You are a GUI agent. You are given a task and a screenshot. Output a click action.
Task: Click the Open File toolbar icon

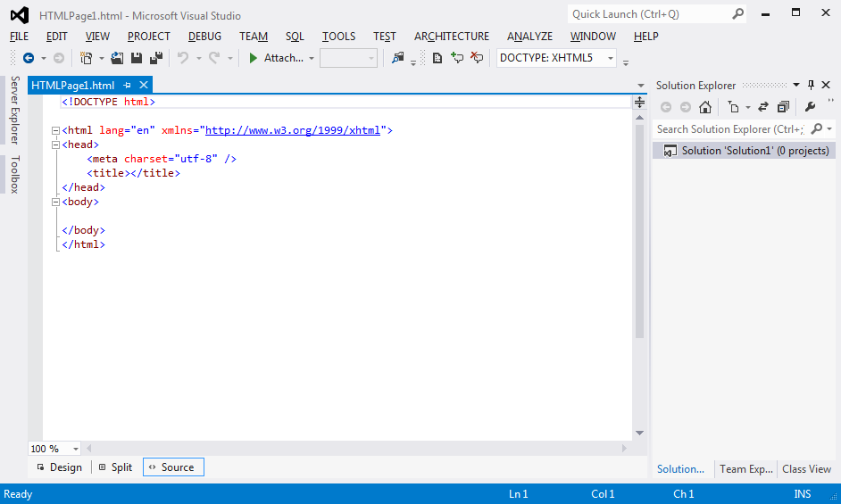[x=117, y=58]
